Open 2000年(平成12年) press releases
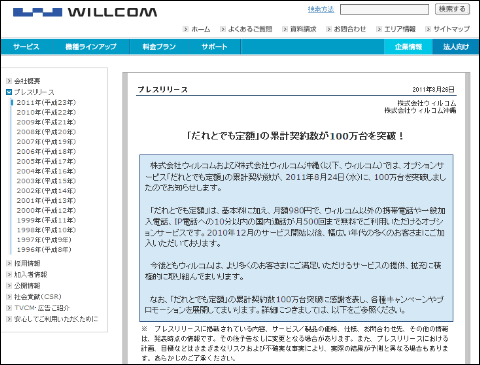 46,210
